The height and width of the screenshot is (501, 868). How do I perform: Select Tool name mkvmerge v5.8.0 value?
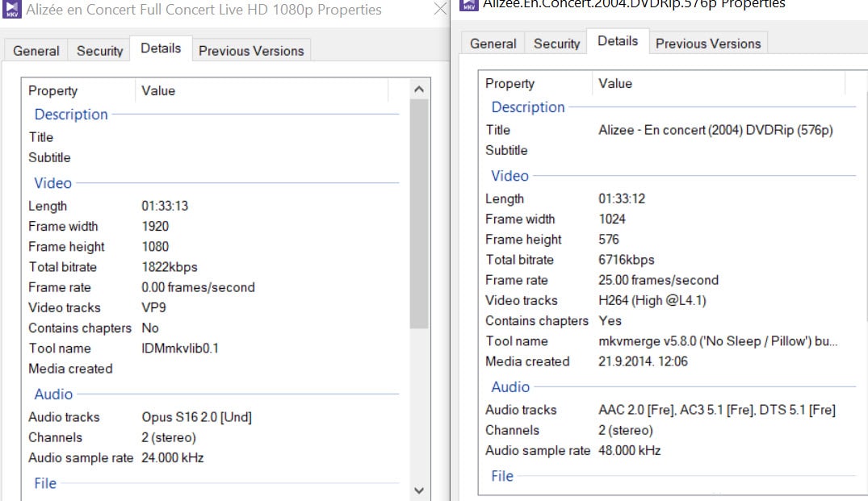[718, 341]
